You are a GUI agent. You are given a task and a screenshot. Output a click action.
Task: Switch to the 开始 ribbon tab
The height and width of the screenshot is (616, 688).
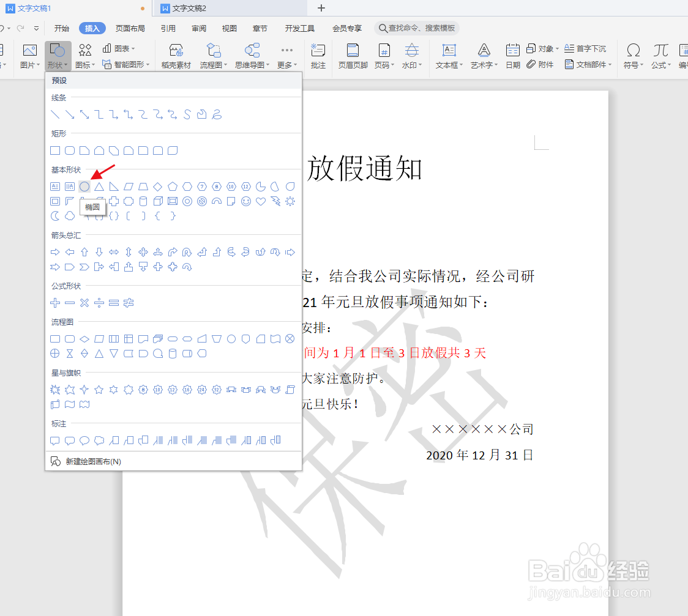pyautogui.click(x=61, y=28)
